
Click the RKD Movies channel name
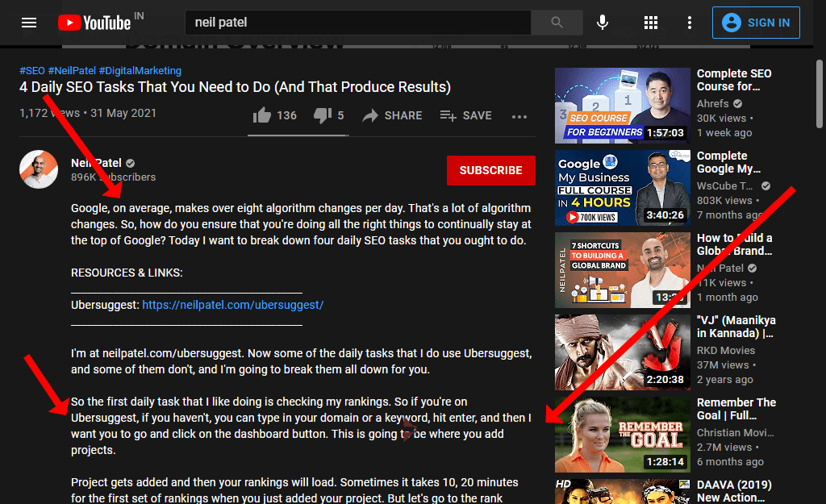coord(726,350)
